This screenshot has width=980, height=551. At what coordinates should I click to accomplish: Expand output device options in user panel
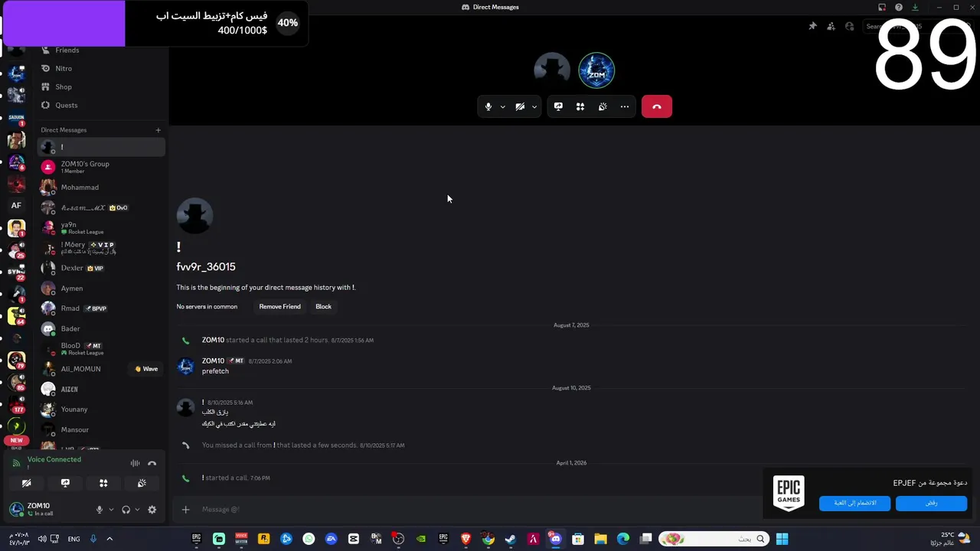click(x=137, y=510)
